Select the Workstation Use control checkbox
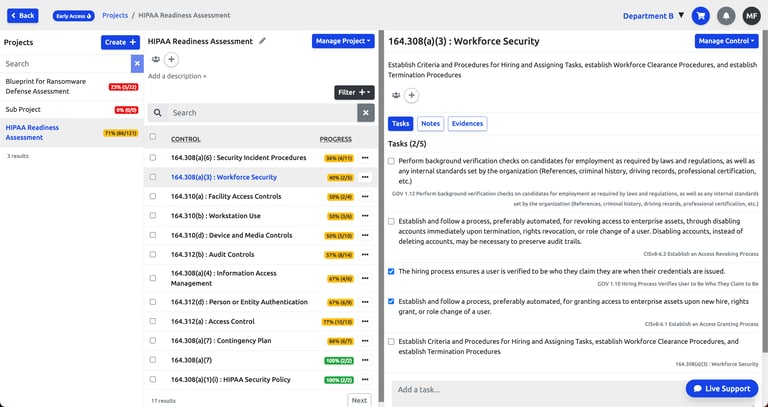 click(153, 215)
